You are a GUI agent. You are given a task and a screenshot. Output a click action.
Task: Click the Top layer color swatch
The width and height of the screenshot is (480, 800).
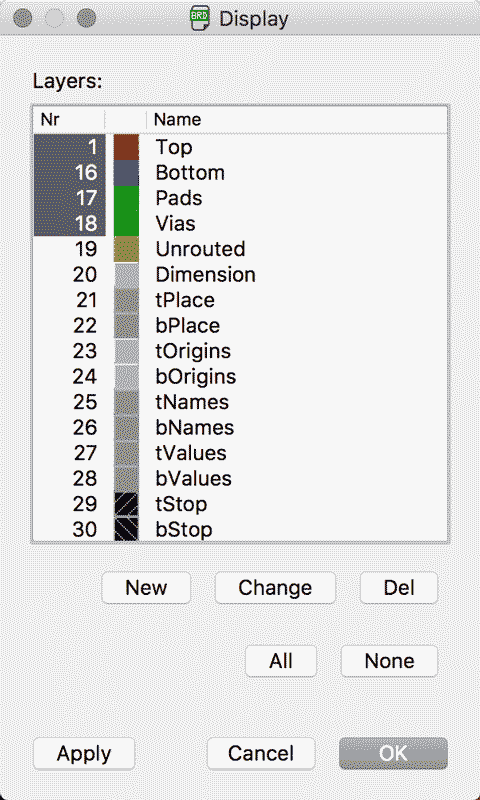point(126,147)
